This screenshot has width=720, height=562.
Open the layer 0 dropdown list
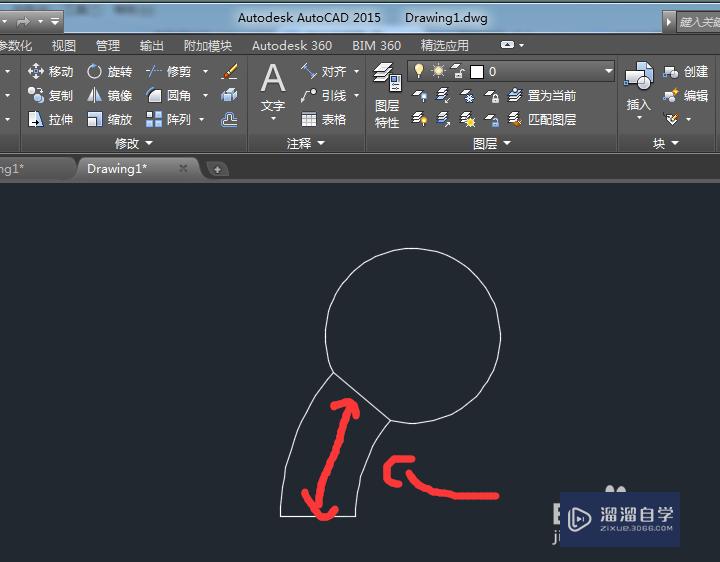[608, 71]
